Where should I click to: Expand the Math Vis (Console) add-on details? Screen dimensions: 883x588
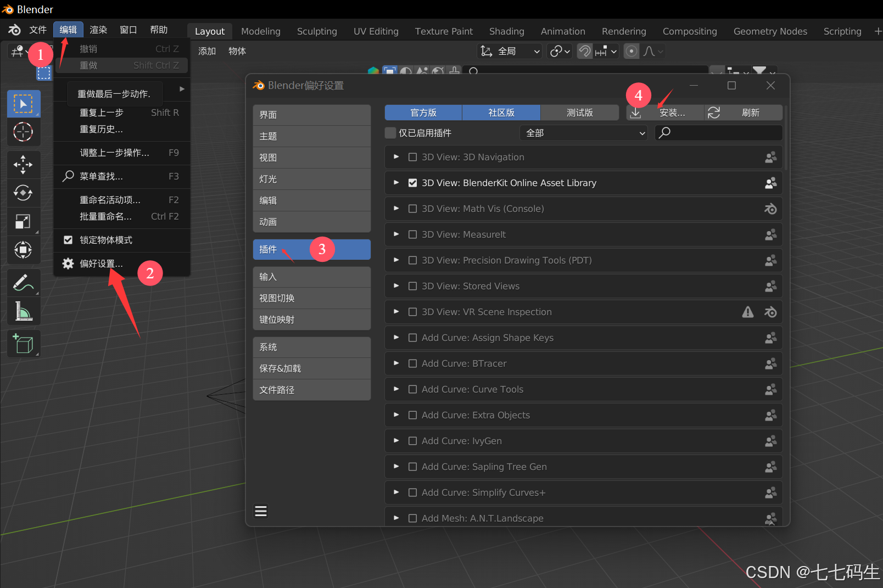[x=396, y=209]
